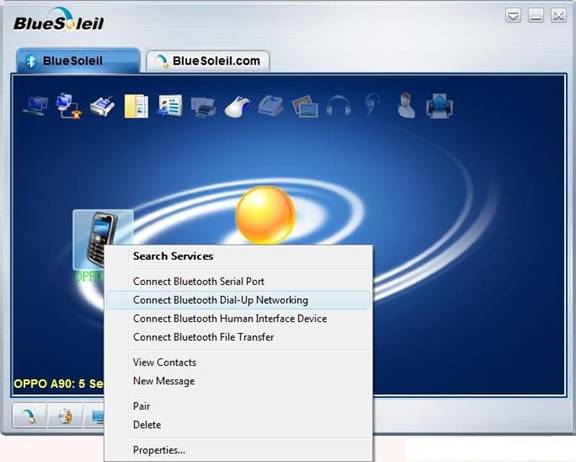
Task: Click the Information Sync contacts card icon
Action: click(170, 106)
